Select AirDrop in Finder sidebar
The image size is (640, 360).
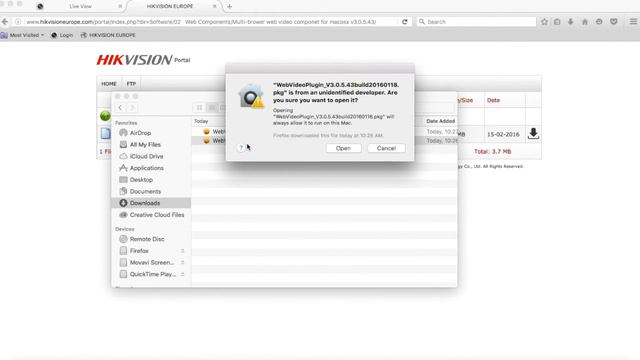point(140,133)
